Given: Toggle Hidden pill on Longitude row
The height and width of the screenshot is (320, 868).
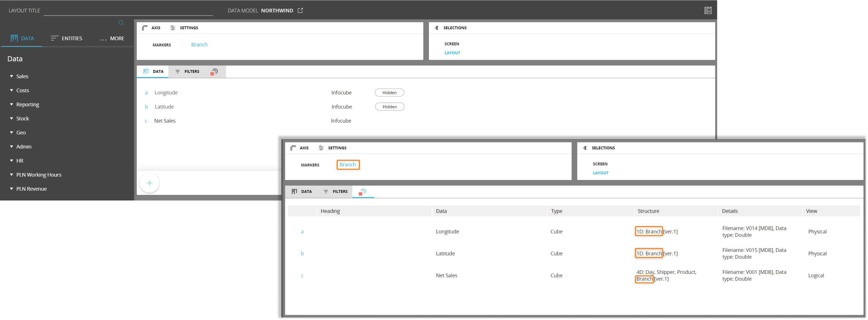Looking at the screenshot, I should [389, 93].
